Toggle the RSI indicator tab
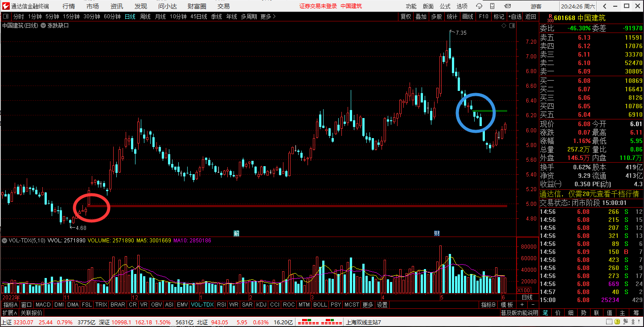Image resolution: width=644 pixels, height=327 pixels. click(x=221, y=305)
